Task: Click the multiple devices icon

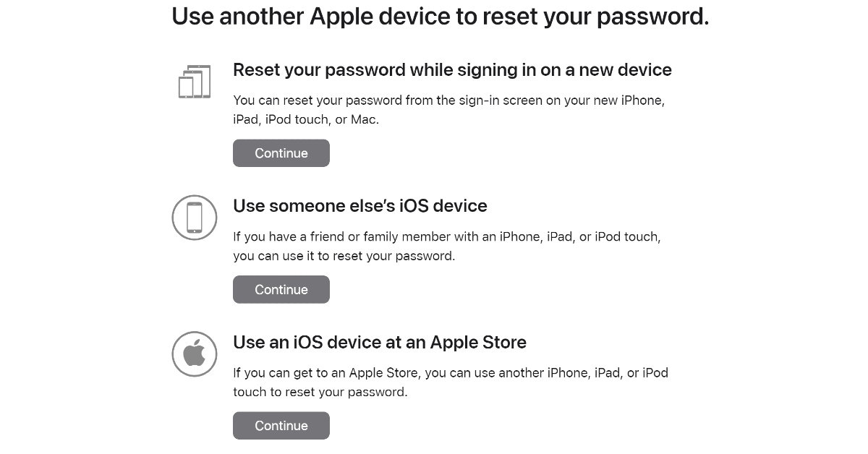Action: (194, 82)
